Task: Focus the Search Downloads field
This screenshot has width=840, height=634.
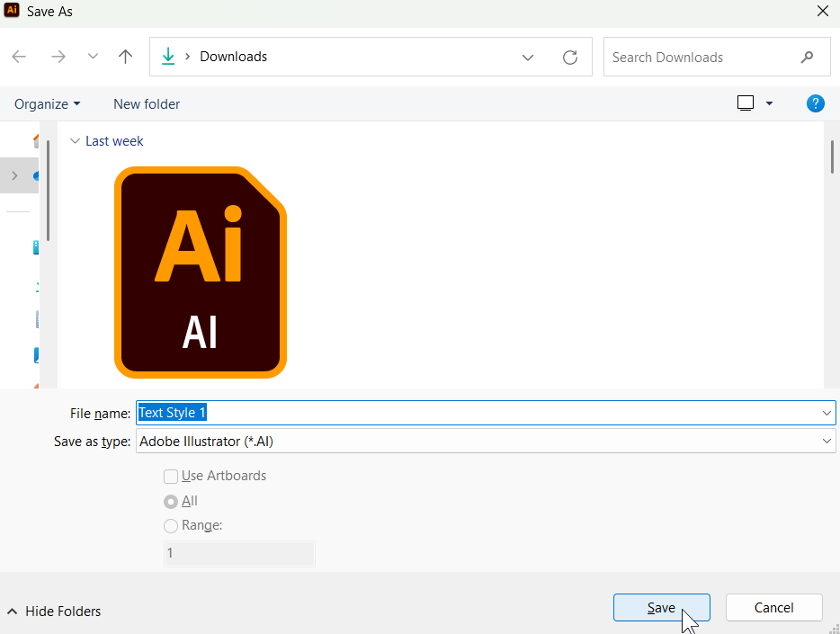Action: click(717, 57)
